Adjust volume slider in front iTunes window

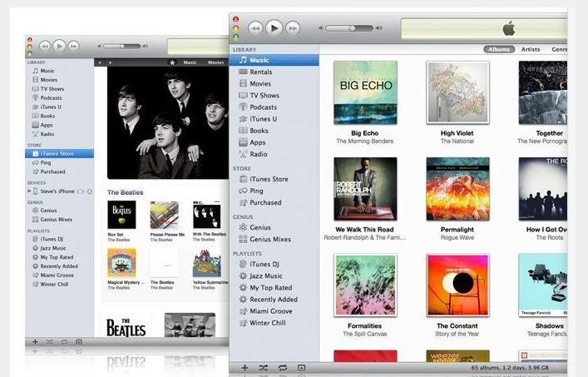349,28
